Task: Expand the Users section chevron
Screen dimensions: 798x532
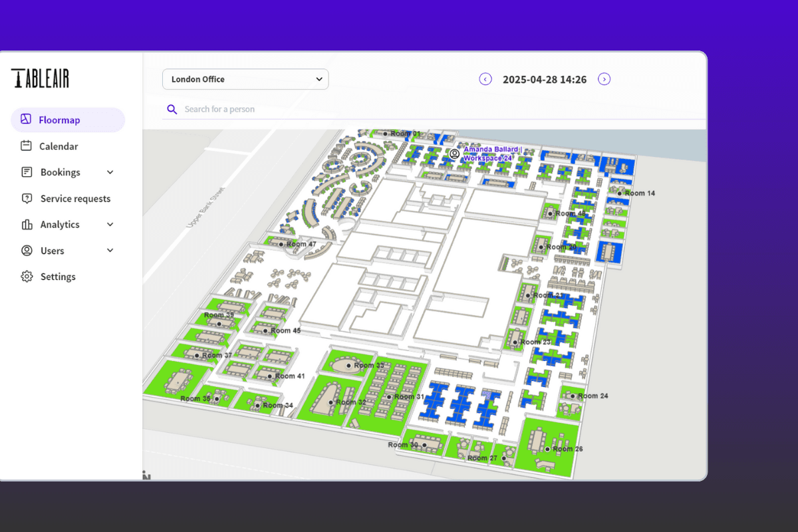Action: pos(110,250)
